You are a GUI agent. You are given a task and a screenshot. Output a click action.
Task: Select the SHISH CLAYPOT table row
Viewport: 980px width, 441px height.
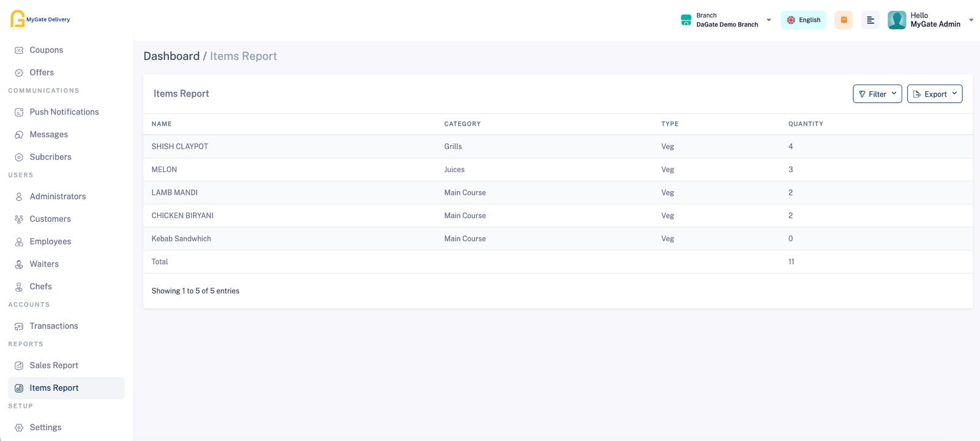[x=180, y=146]
